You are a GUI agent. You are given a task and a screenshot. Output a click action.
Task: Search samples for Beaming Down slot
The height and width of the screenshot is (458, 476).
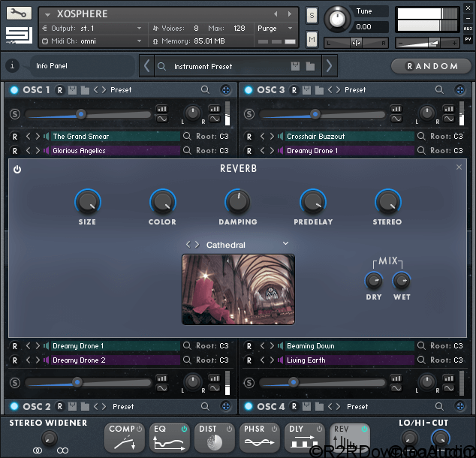point(421,345)
